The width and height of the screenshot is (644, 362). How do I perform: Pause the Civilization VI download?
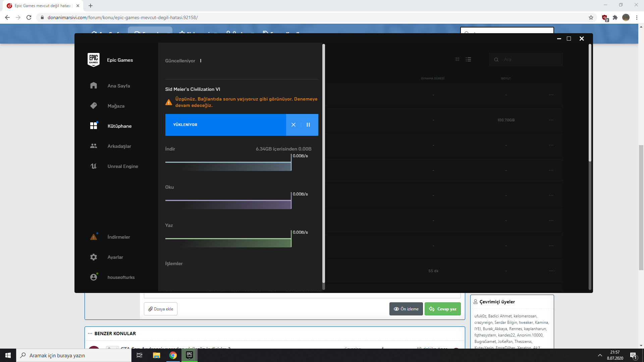[x=308, y=125]
